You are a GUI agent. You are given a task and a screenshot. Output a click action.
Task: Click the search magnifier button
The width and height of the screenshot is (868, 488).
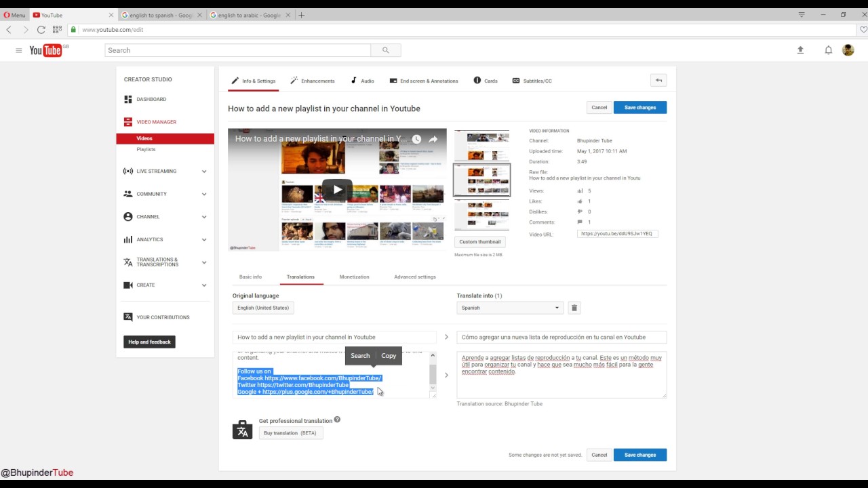pos(386,50)
